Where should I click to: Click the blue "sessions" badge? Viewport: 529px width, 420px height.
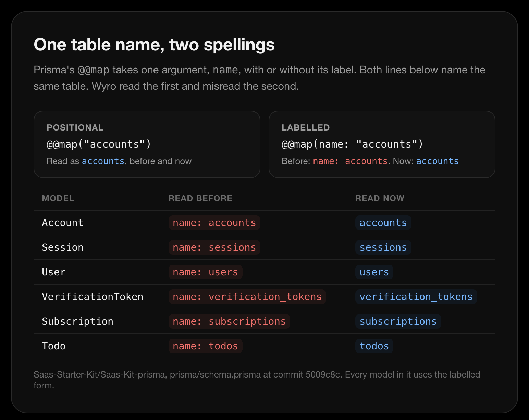pyautogui.click(x=383, y=247)
